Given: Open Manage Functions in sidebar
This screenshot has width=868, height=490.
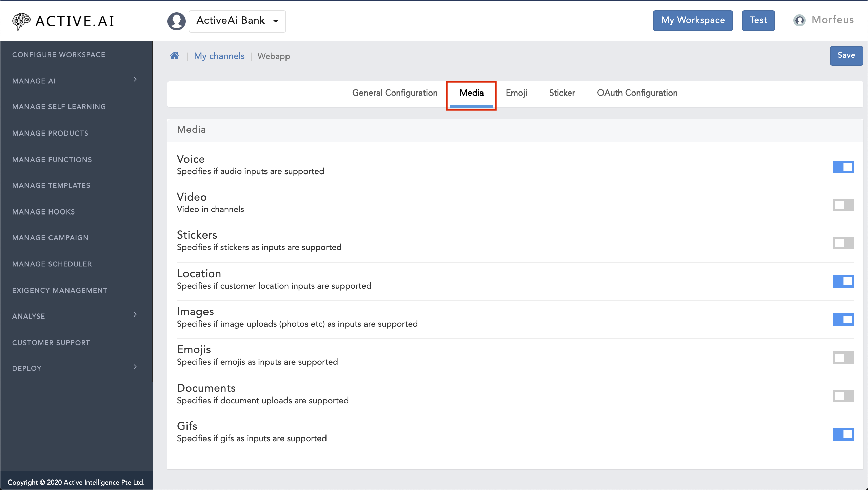Looking at the screenshot, I should (x=52, y=160).
